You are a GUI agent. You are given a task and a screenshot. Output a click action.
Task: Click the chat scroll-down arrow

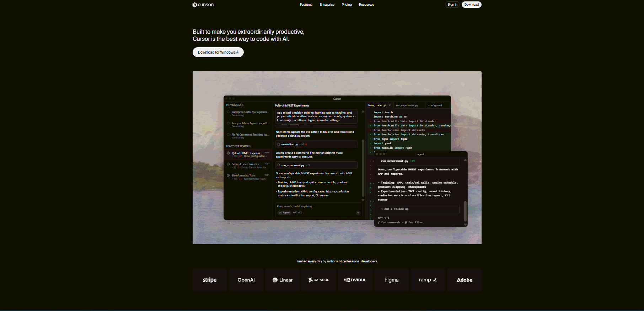point(363,200)
